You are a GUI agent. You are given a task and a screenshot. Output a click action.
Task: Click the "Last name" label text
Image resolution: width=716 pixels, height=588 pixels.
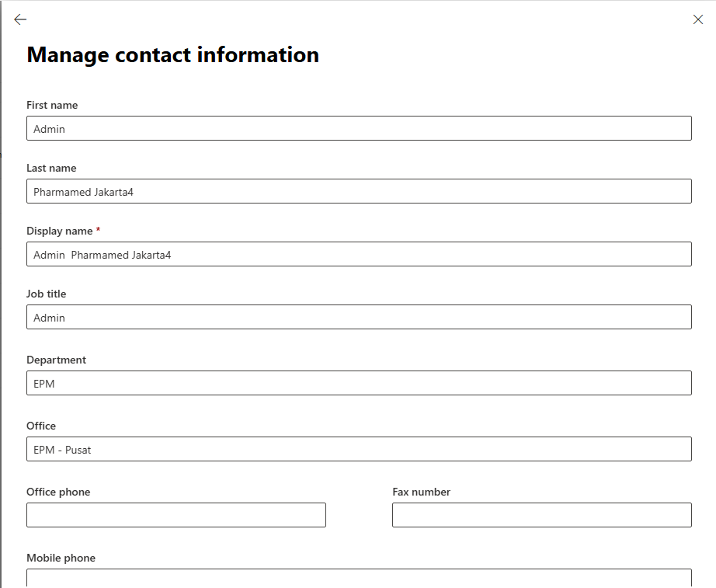(51, 169)
